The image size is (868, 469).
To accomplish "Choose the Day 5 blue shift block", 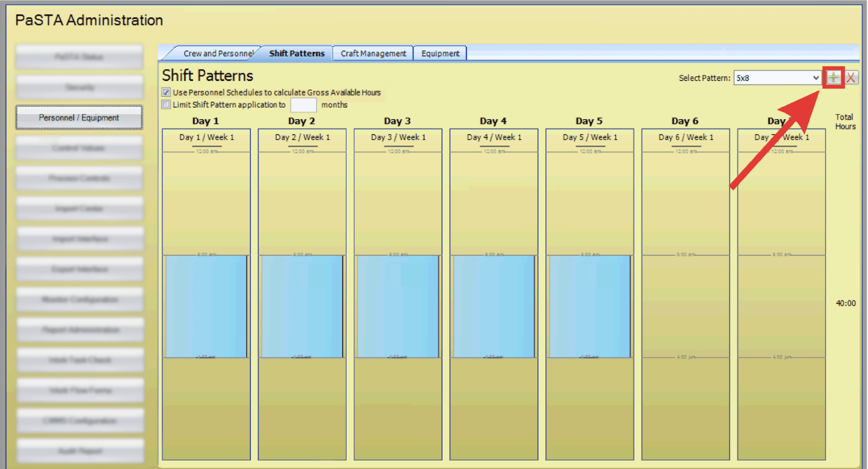I will coord(590,306).
